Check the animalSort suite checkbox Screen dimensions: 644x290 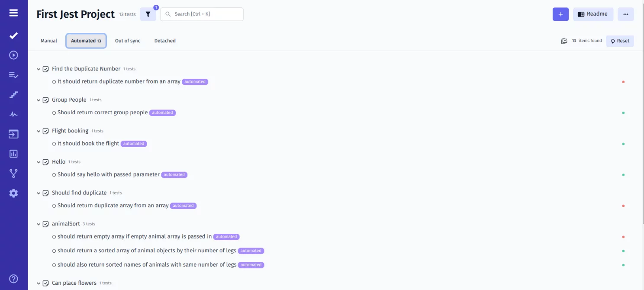45,224
